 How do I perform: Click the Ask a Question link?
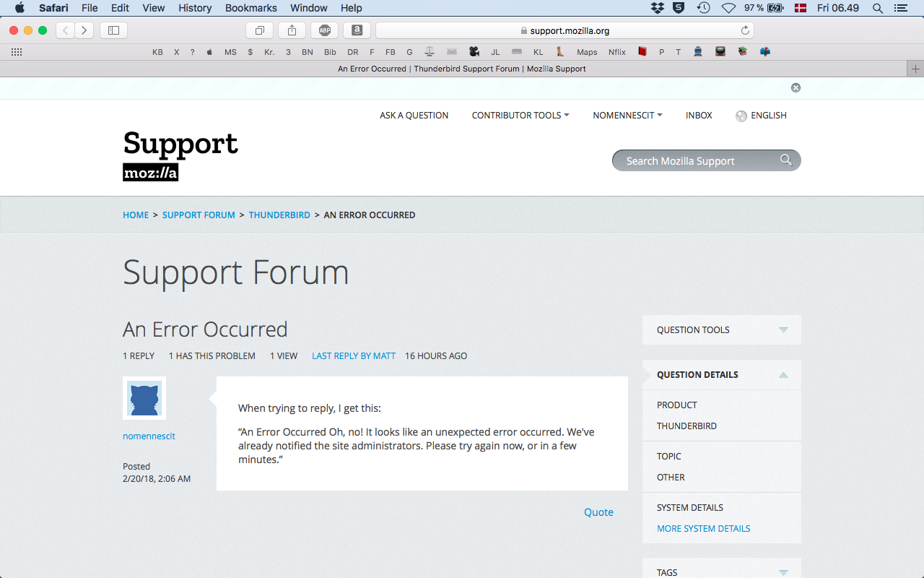pyautogui.click(x=414, y=115)
